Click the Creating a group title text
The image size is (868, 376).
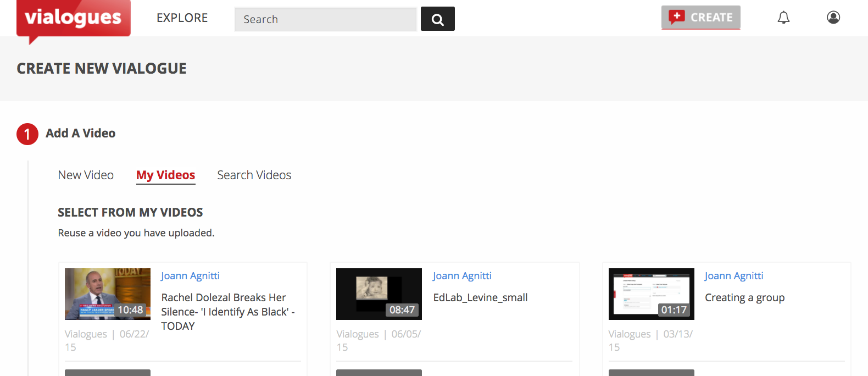pyautogui.click(x=745, y=297)
